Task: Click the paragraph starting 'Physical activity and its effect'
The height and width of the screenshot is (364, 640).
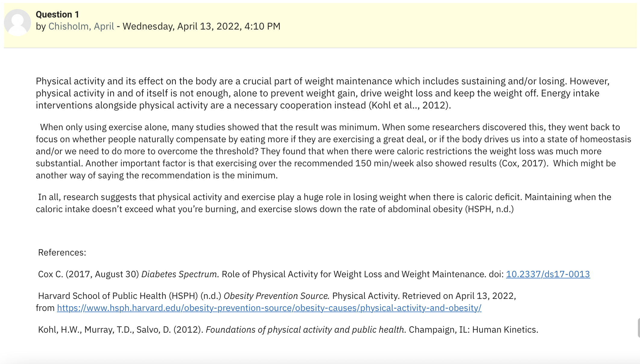Action: pyautogui.click(x=323, y=93)
